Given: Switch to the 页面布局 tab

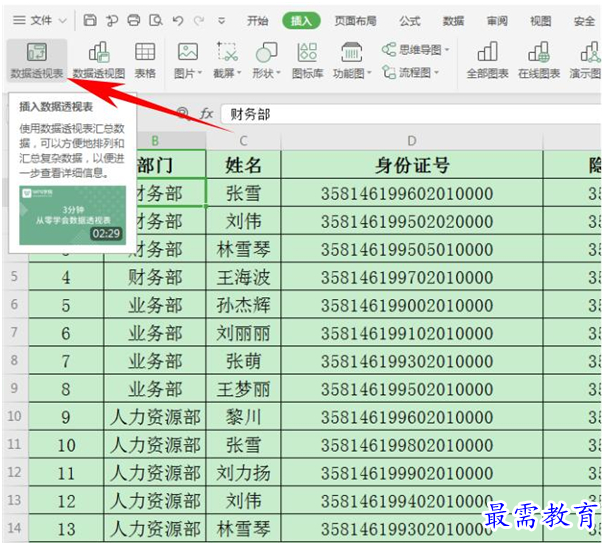Looking at the screenshot, I should (x=356, y=20).
